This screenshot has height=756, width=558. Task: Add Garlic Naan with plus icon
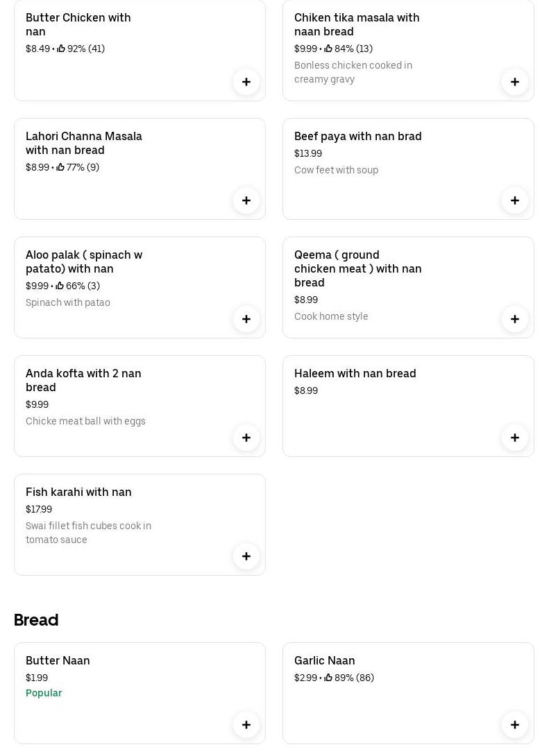(x=515, y=725)
